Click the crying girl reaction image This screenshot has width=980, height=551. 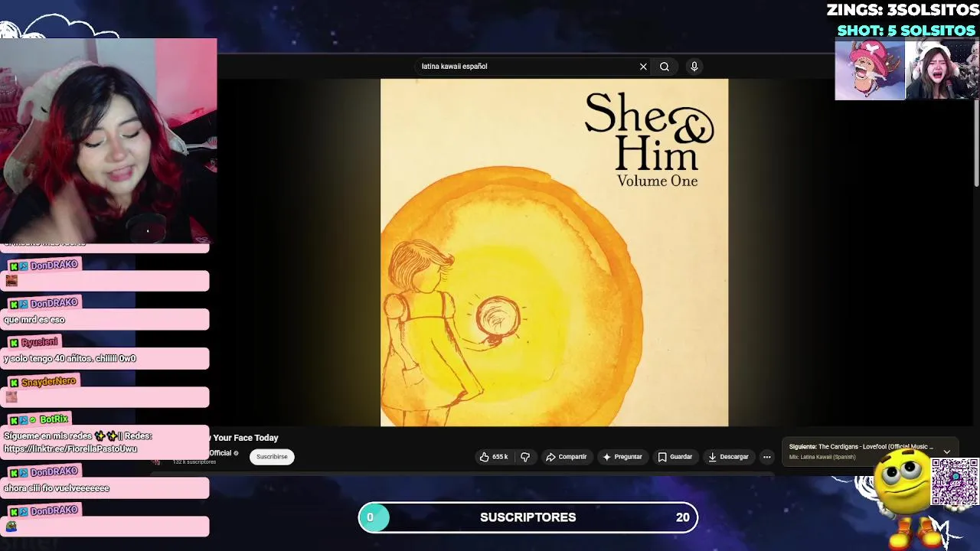941,70
